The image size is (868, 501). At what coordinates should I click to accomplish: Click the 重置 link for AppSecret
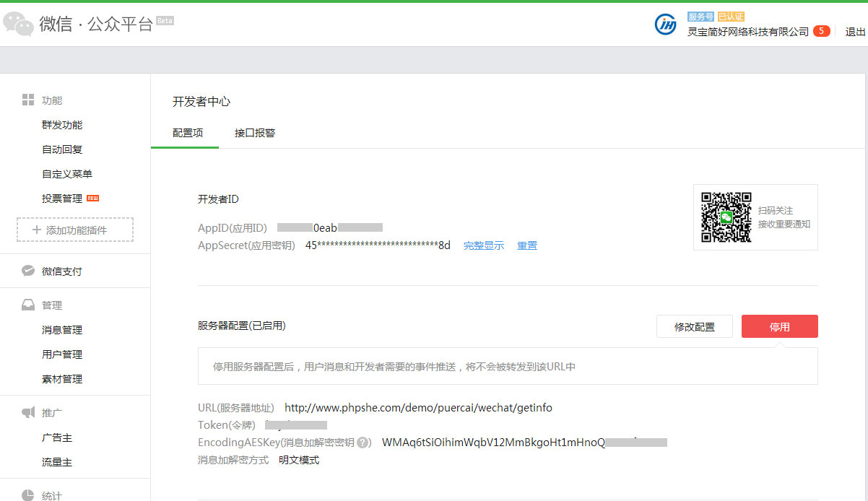click(526, 245)
